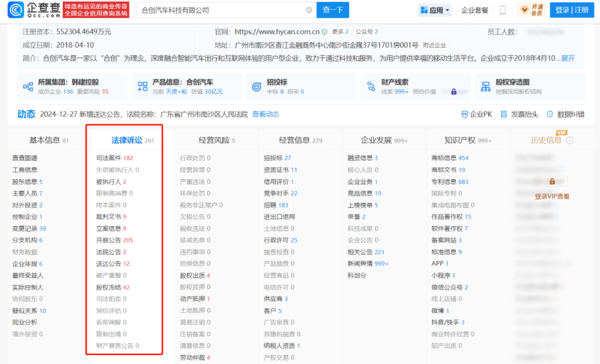Open the 查看动态 link
This screenshot has height=364, width=600.
click(266, 114)
